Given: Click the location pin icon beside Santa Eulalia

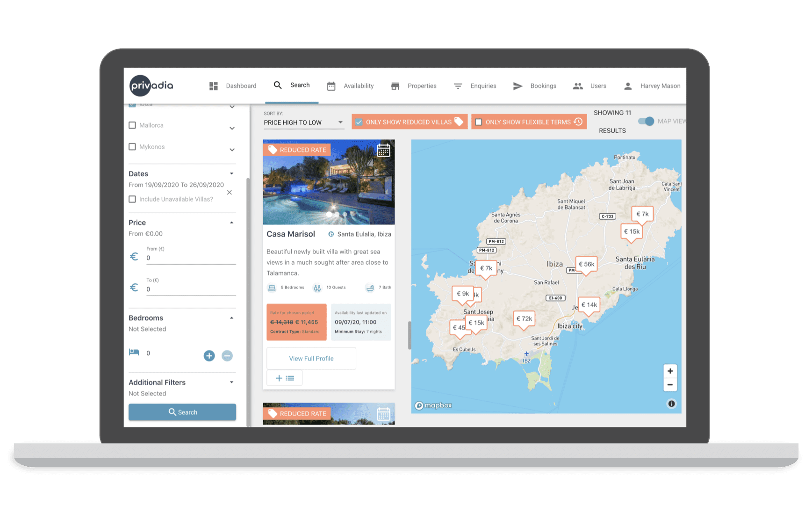Looking at the screenshot, I should click(x=331, y=234).
